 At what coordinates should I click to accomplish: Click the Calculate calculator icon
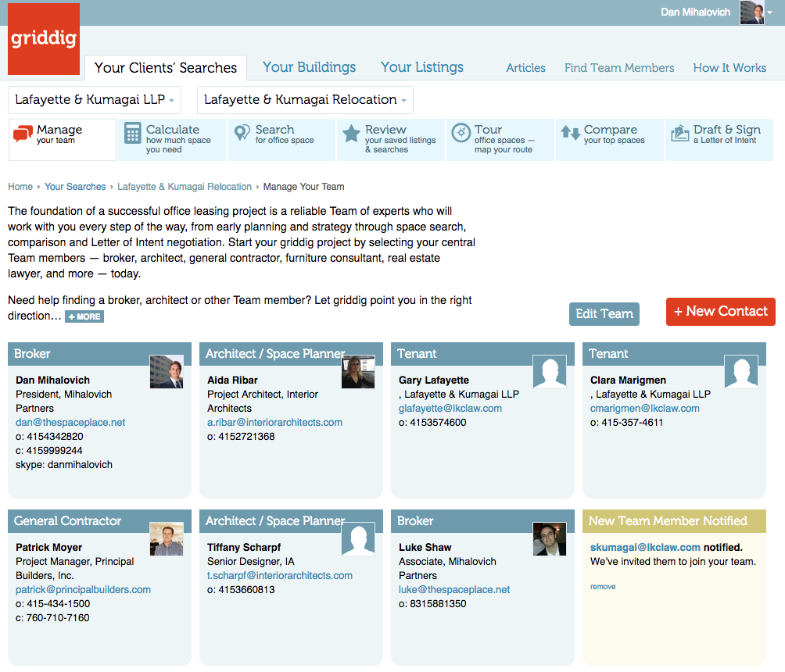tap(133, 133)
